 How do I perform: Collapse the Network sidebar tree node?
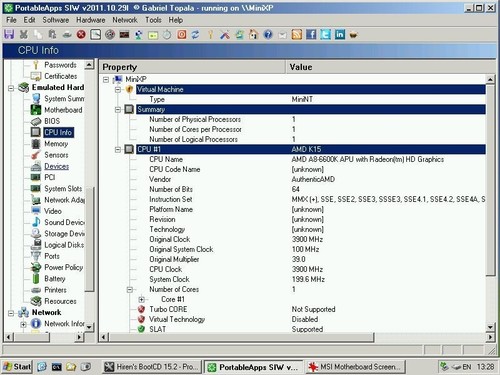coord(11,313)
